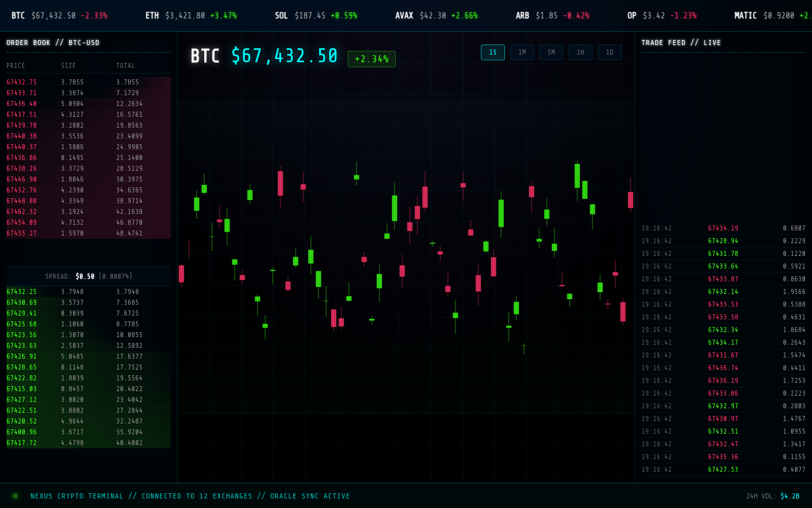Click the active 1S interval button
Image resolution: width=812 pixels, height=508 pixels.
(x=492, y=52)
